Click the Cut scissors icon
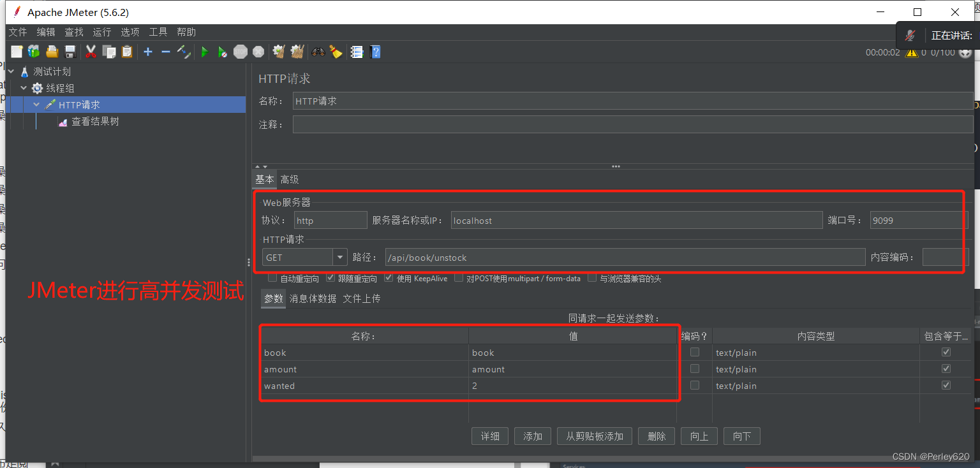 click(91, 52)
